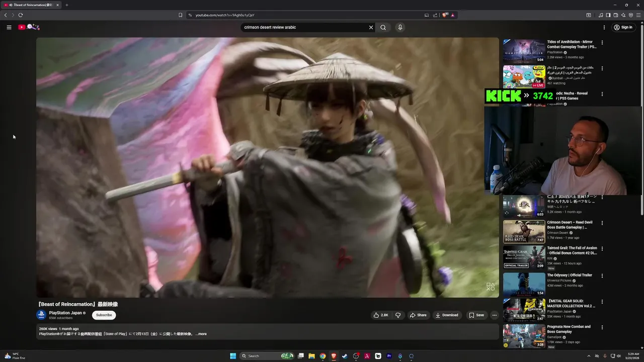Open browser main menu
This screenshot has width=644, height=362.
coord(638,15)
